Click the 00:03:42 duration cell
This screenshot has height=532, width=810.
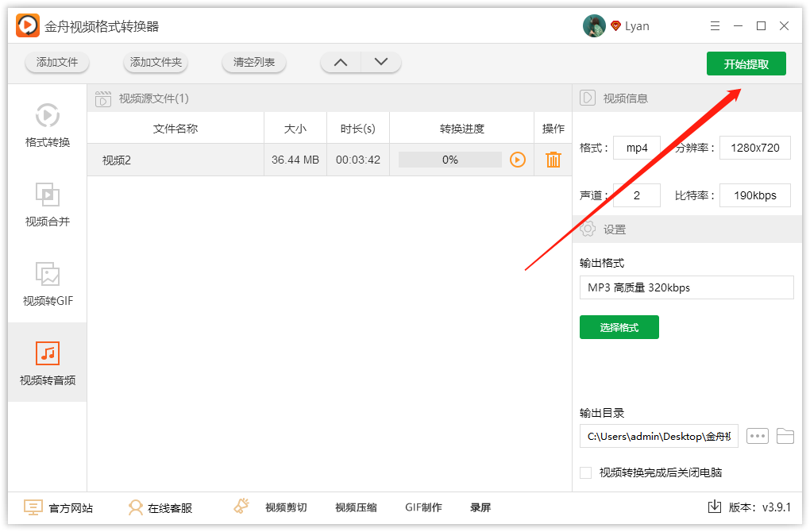coord(358,160)
